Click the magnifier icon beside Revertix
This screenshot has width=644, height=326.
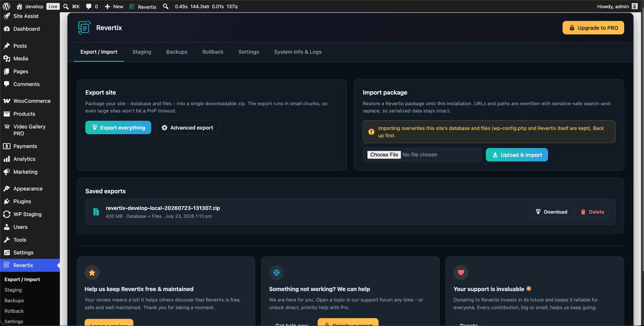(x=165, y=6)
